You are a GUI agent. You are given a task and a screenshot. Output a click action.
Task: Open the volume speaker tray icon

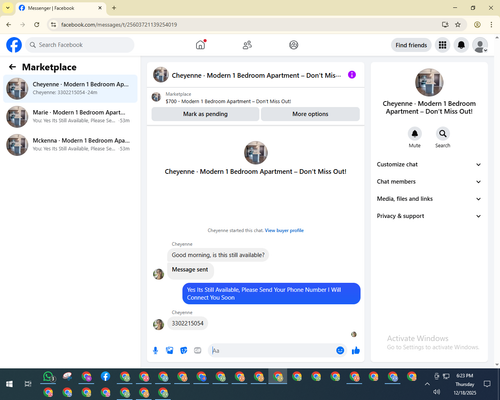[437, 392]
